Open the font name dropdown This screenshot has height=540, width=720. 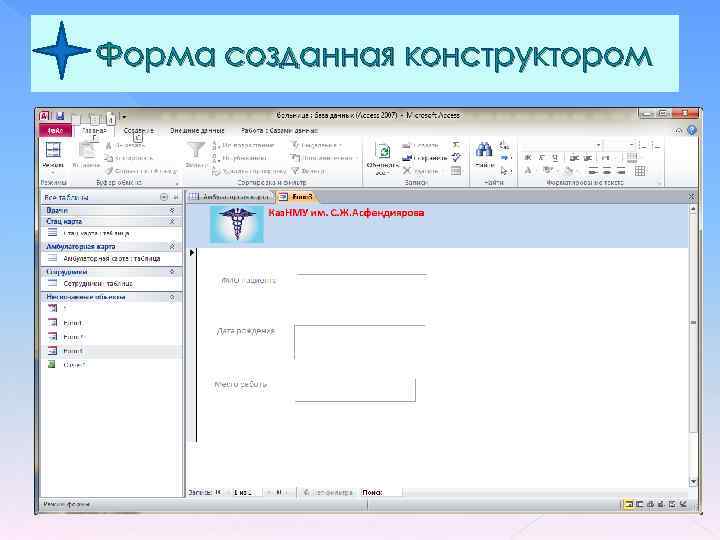tap(598, 146)
